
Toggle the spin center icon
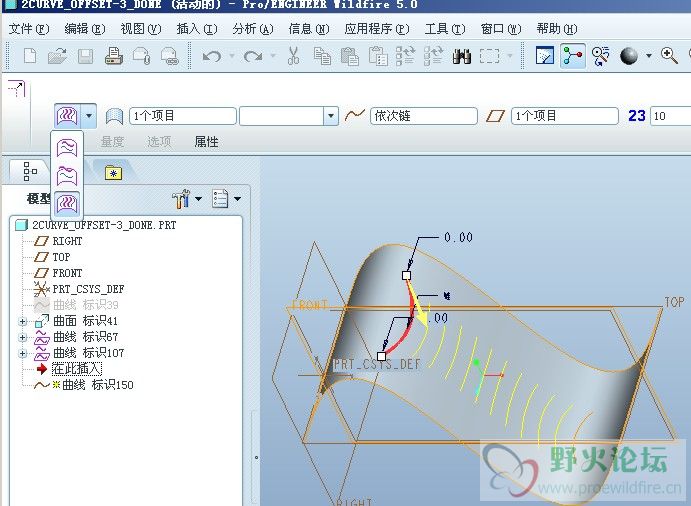click(x=572, y=56)
